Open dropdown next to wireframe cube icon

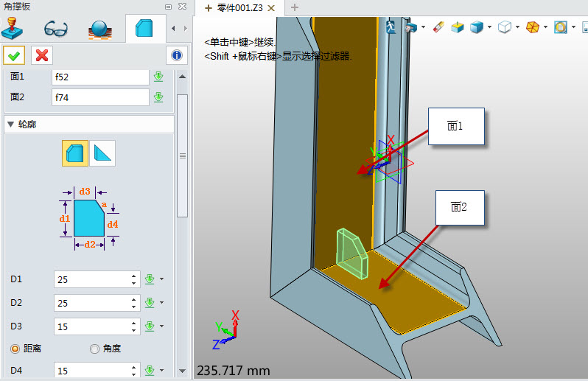pyautogui.click(x=517, y=27)
